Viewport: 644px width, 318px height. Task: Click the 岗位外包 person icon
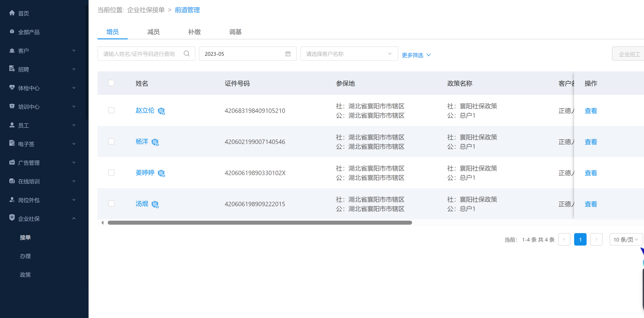click(x=12, y=199)
